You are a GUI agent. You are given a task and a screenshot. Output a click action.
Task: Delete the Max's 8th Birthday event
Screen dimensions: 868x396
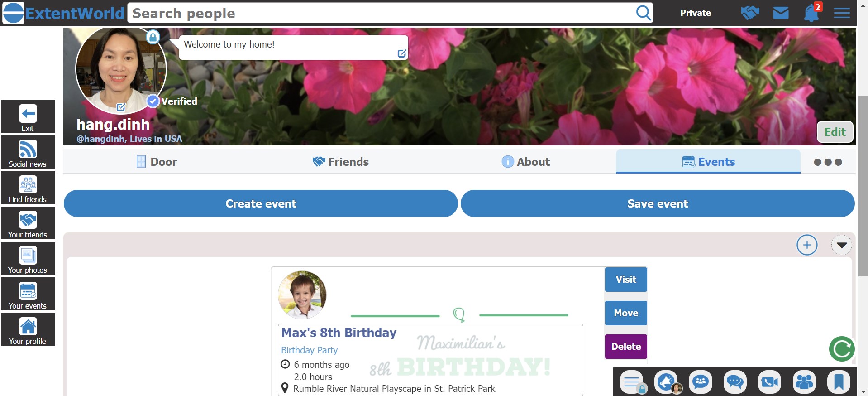click(x=626, y=347)
